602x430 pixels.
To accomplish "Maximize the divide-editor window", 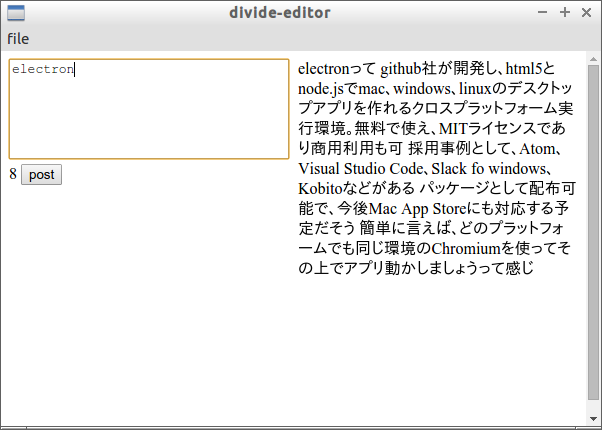I will coord(565,12).
